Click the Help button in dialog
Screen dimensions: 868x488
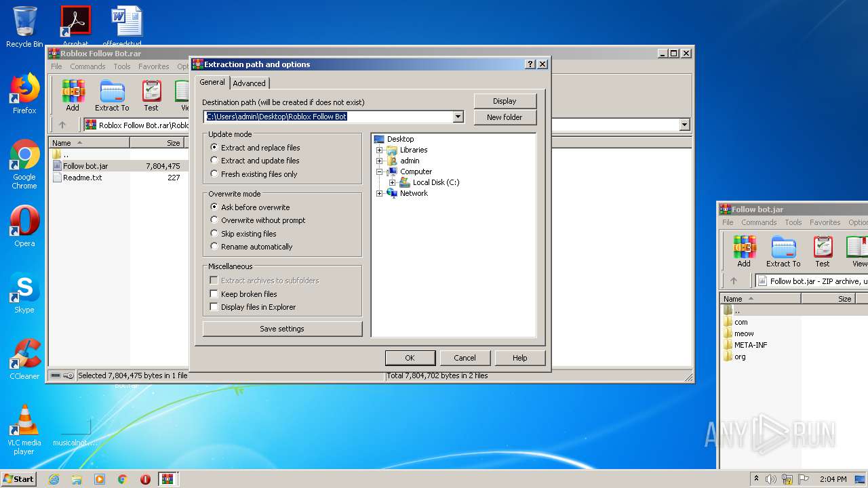pos(520,358)
